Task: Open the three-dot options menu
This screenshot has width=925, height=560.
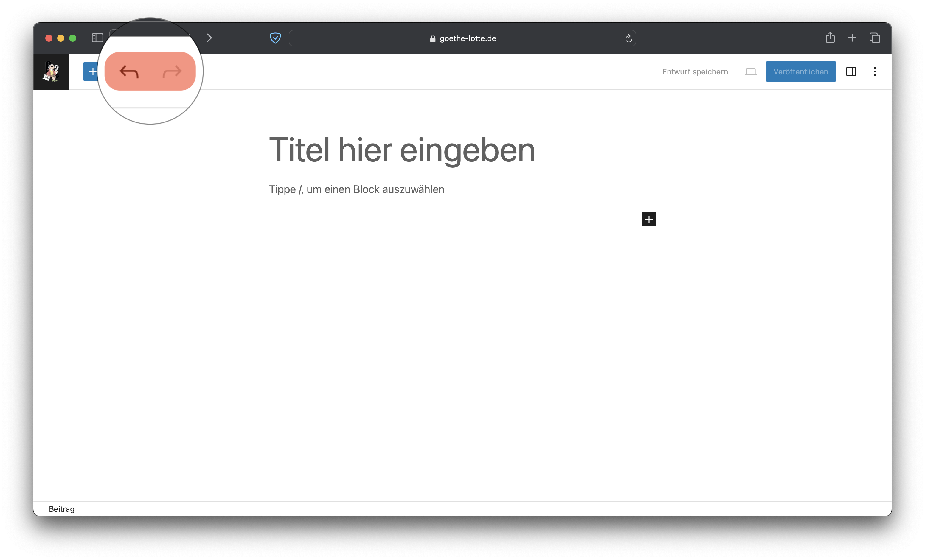Action: [875, 71]
